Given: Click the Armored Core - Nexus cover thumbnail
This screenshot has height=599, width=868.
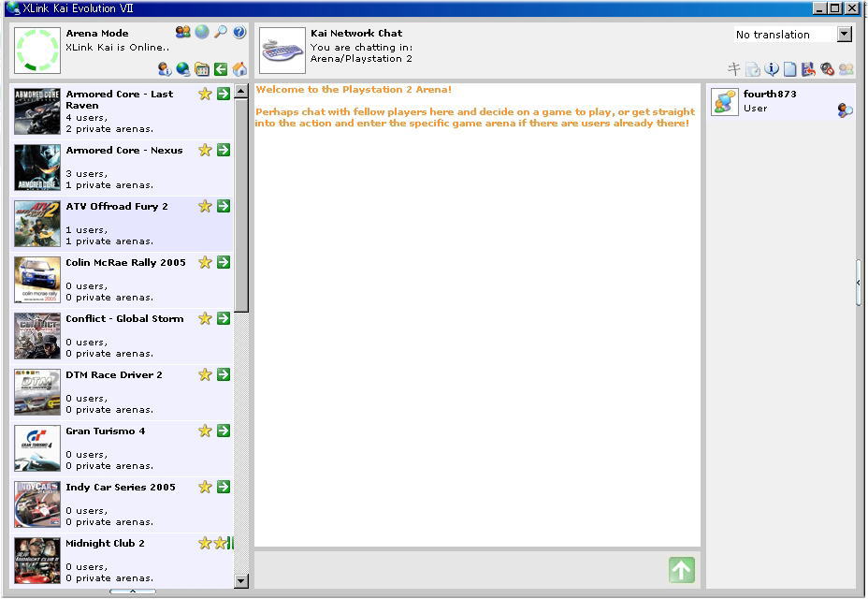Looking at the screenshot, I should pyautogui.click(x=37, y=168).
